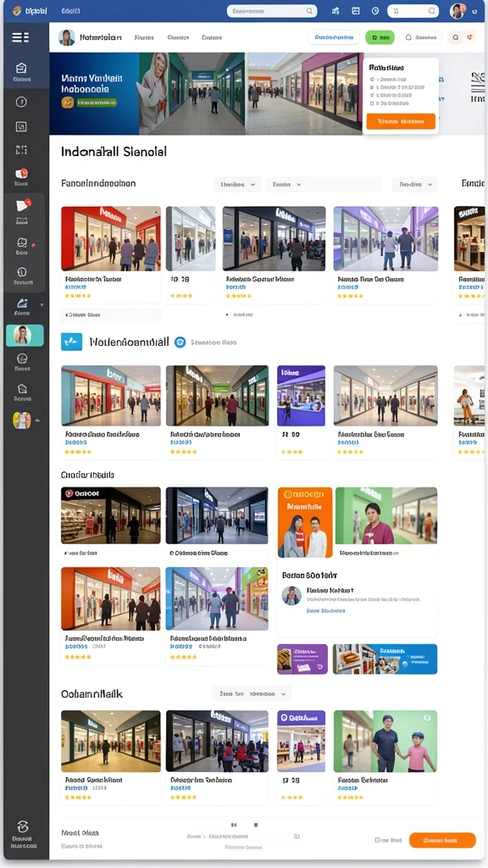Select the second radio option in banner card
488x868 pixels.
[373, 87]
